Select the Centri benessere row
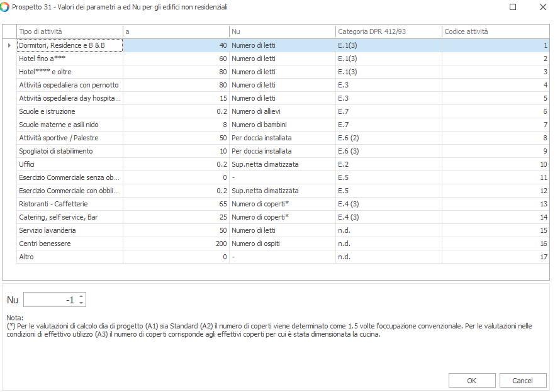 (x=69, y=244)
